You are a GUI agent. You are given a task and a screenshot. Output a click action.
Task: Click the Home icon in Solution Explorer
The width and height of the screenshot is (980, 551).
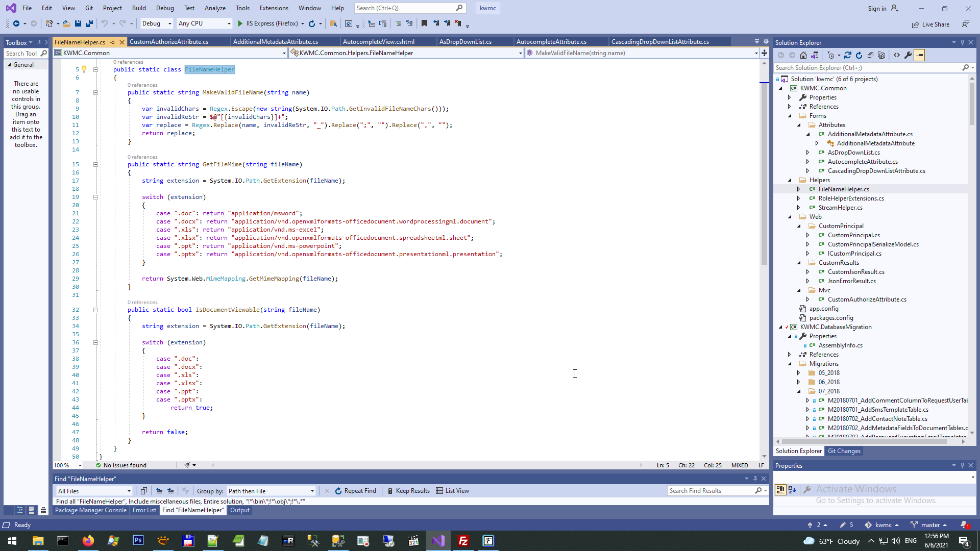coord(803,55)
